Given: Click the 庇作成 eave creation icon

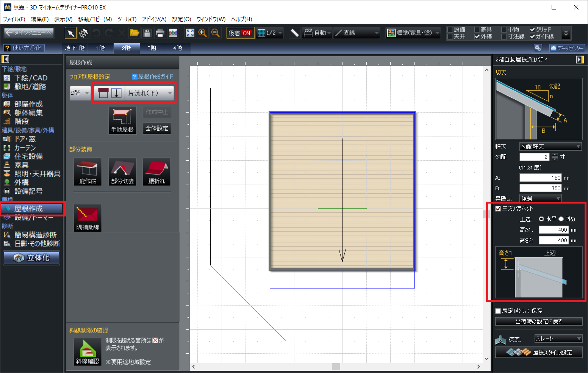Looking at the screenshot, I should [x=88, y=172].
